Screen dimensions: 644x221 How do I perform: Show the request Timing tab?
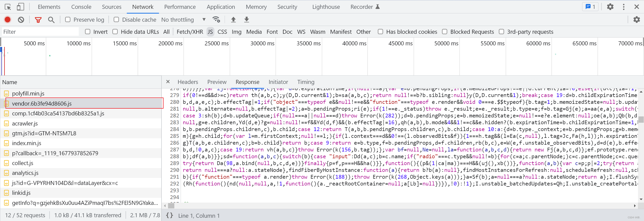[306, 82]
